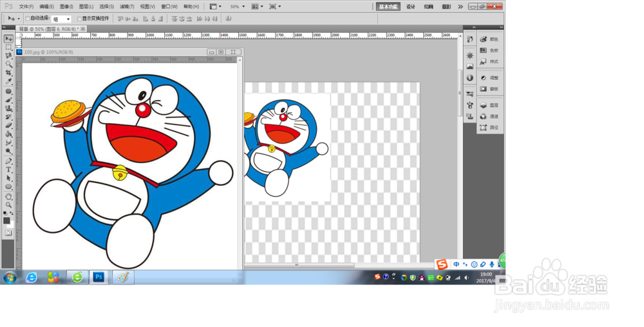This screenshot has height=327, width=644.
Task: Select the Rectangular Marquee tool
Action: (8, 47)
